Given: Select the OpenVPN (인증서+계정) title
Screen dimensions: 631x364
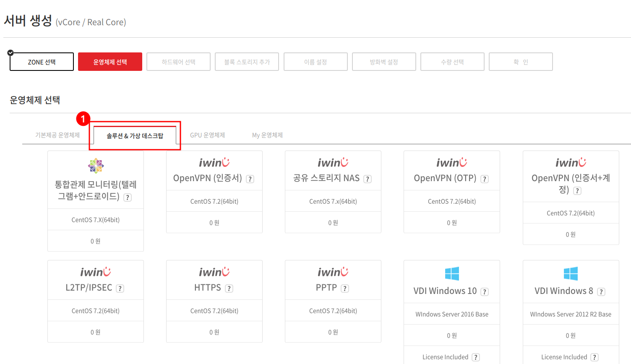Looking at the screenshot, I should pos(571,184).
